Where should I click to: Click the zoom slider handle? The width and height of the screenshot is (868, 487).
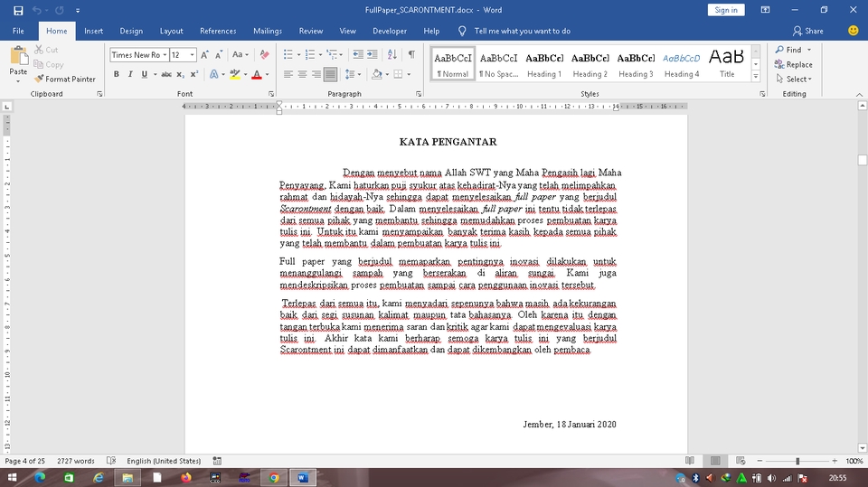[797, 461]
